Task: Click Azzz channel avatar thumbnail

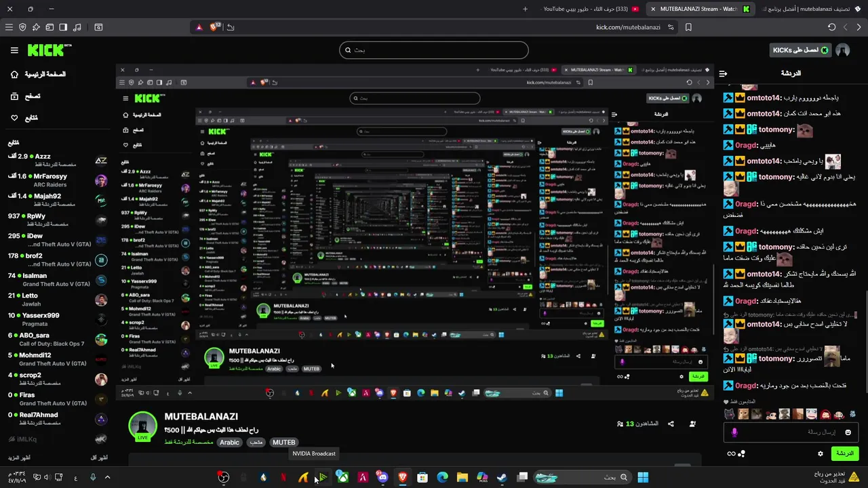Action: pos(101,161)
